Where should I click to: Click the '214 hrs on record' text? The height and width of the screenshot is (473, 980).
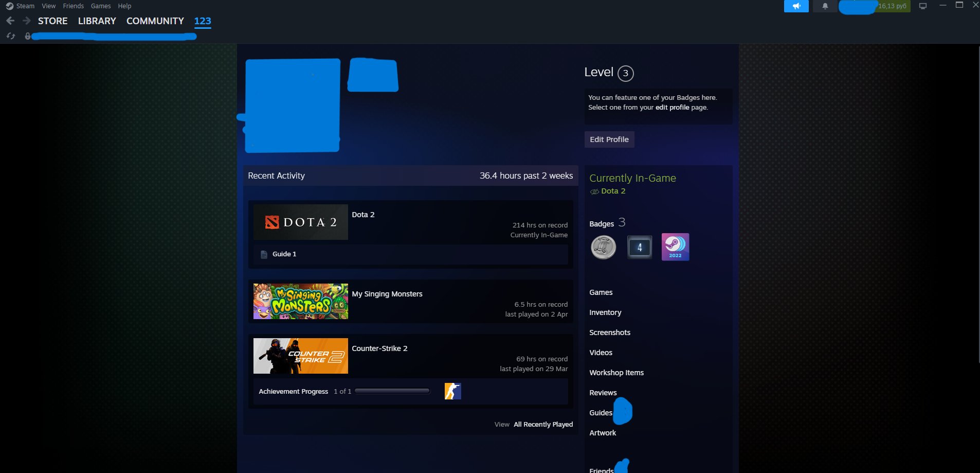(x=540, y=225)
